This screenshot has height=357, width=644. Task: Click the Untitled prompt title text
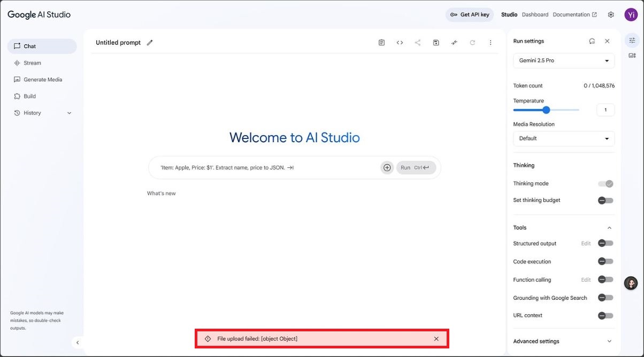(118, 43)
